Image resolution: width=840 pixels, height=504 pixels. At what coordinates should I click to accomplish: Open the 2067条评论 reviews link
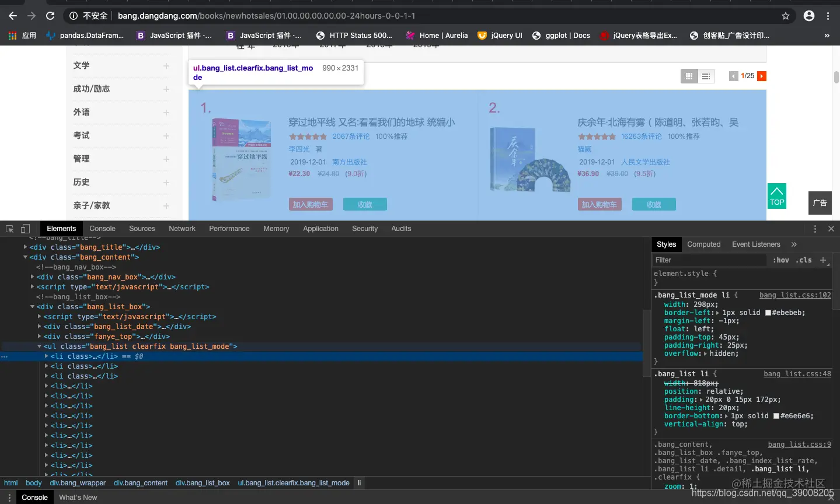[351, 136]
